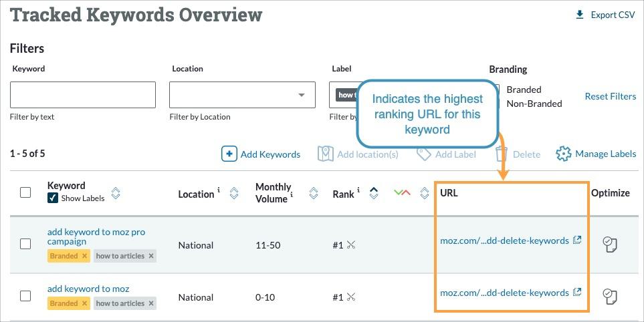
Task: Open Manage Labels gear settings
Action: tap(564, 154)
